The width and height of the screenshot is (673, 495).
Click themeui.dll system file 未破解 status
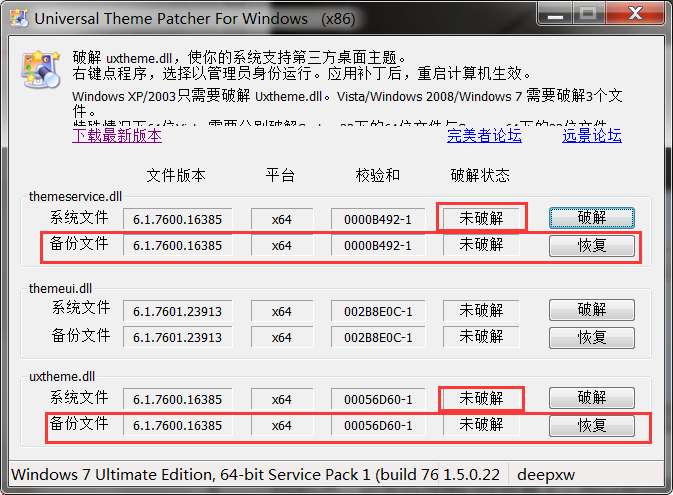pos(481,310)
